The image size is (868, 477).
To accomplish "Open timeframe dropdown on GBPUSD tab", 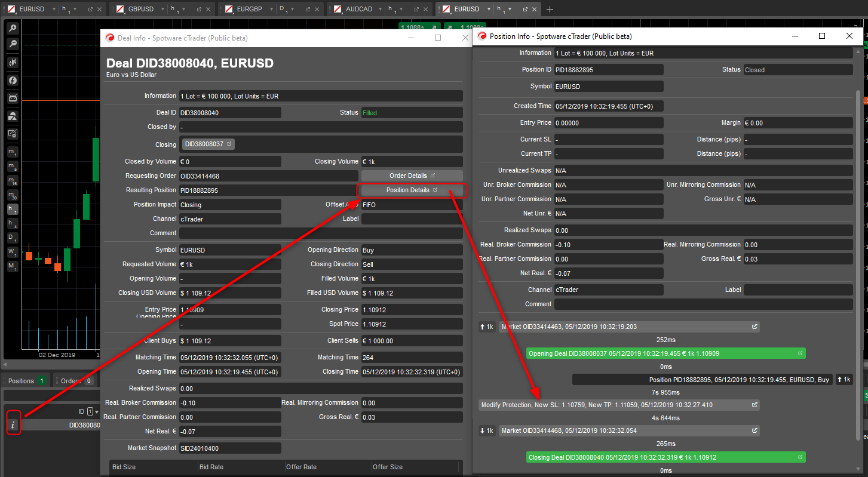I will [x=185, y=10].
